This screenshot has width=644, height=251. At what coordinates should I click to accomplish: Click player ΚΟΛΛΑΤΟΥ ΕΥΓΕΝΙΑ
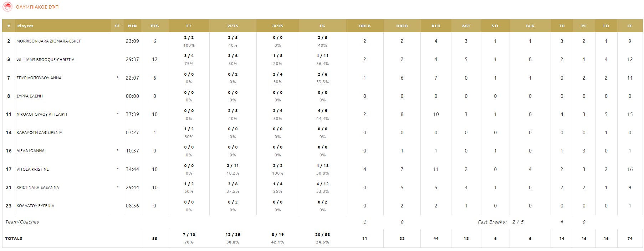[x=35, y=206]
